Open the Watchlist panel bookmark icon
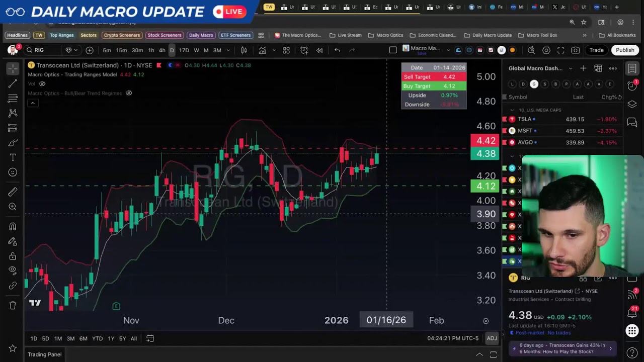644x362 pixels. click(x=632, y=68)
